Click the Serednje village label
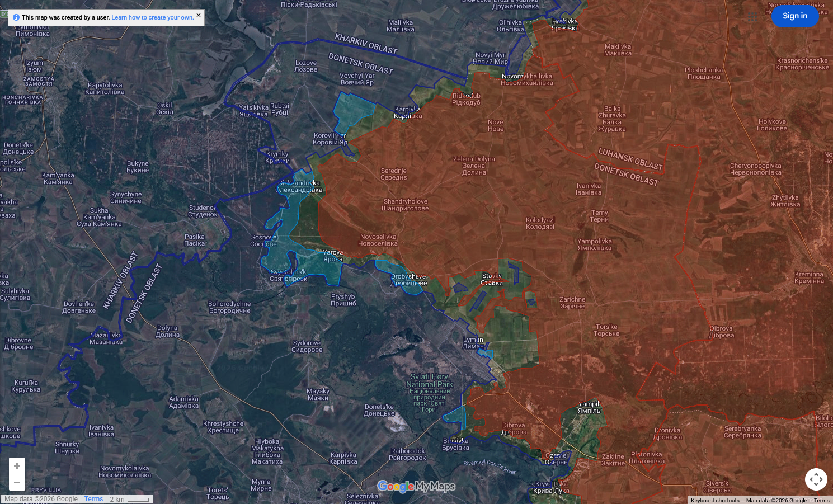833x504 pixels. click(x=394, y=174)
